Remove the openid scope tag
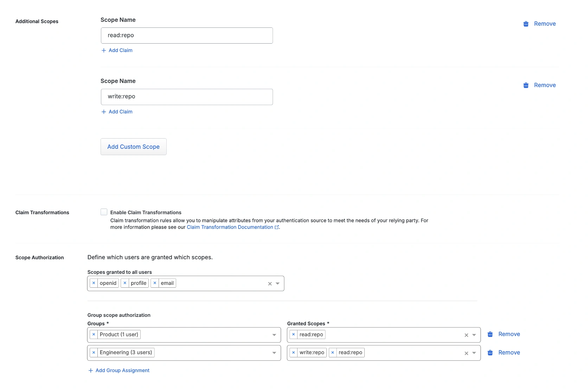 coord(94,283)
